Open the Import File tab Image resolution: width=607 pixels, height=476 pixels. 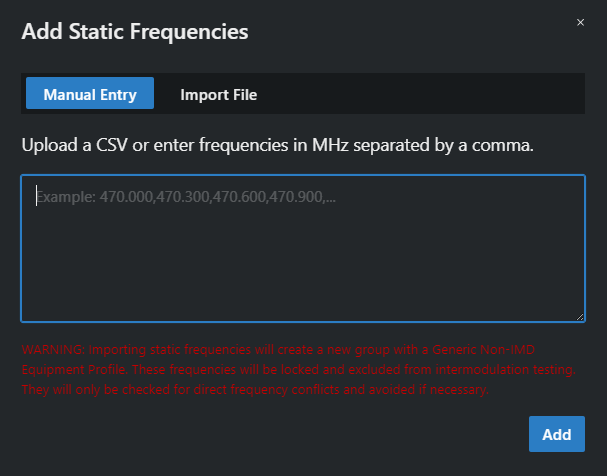(x=218, y=94)
